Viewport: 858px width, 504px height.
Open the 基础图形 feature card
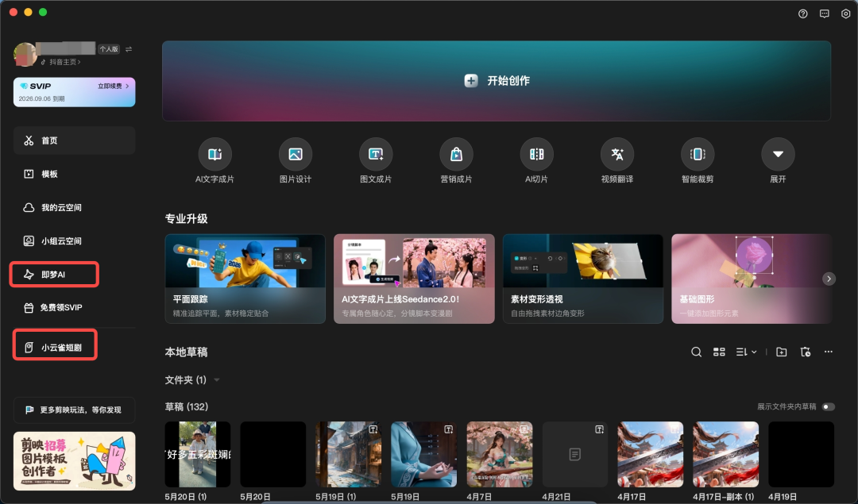coord(752,279)
